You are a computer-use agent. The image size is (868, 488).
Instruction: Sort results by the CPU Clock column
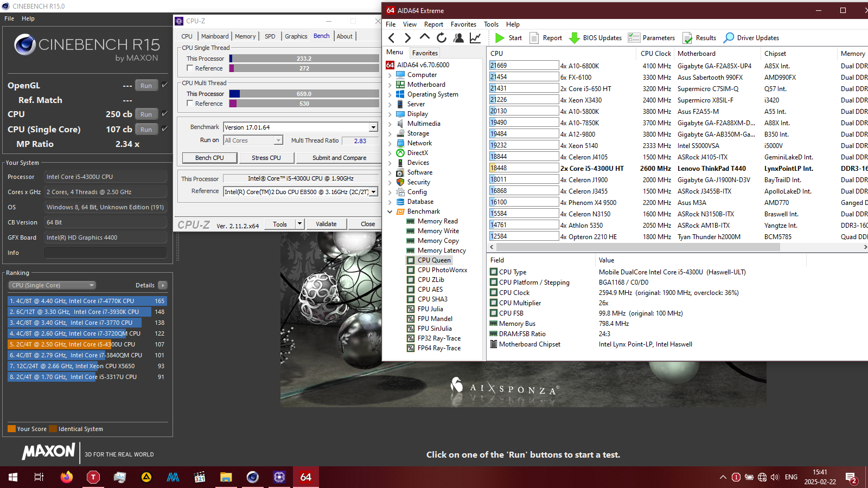tap(655, 54)
